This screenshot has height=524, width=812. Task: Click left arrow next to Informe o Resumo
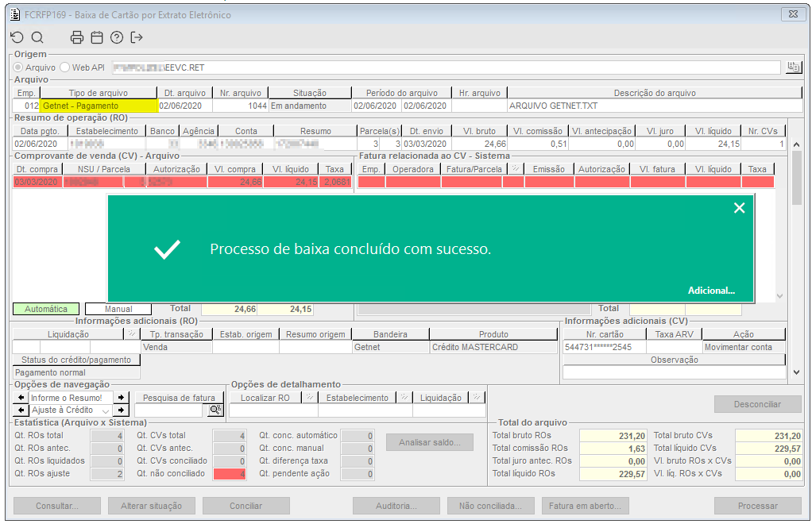[21, 397]
